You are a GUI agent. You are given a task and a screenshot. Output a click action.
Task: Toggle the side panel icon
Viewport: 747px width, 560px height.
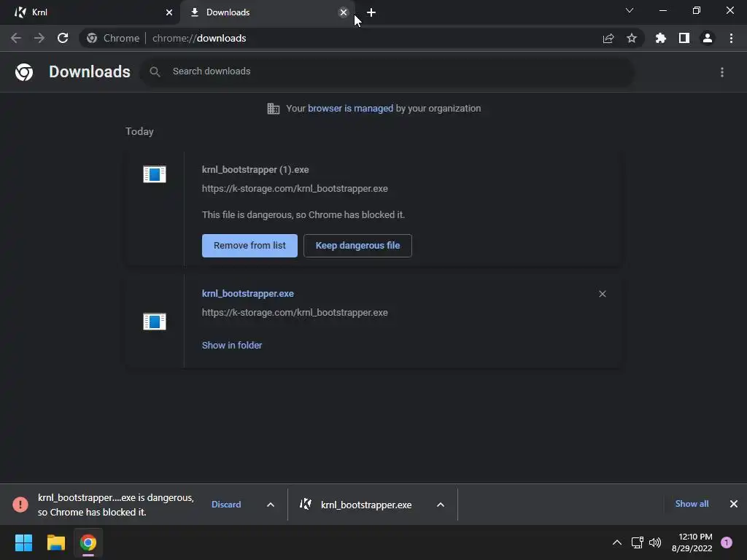tap(684, 38)
